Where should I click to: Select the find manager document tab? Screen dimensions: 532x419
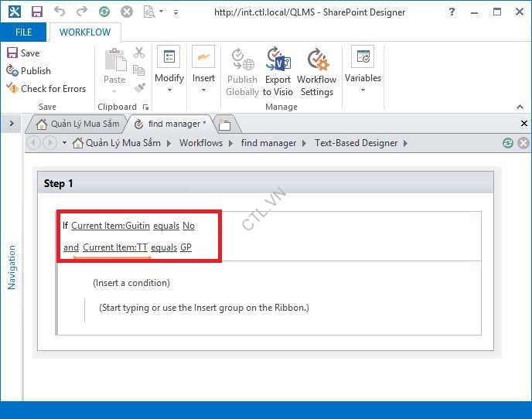(170, 124)
